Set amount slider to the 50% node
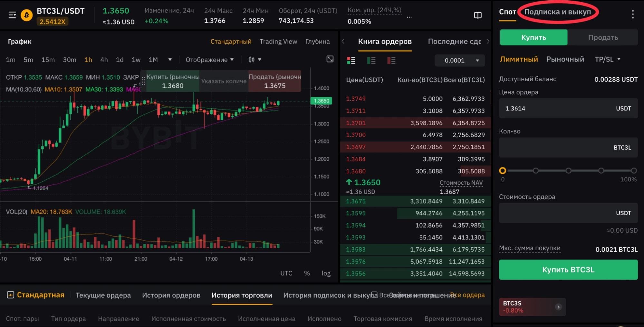 (x=568, y=170)
